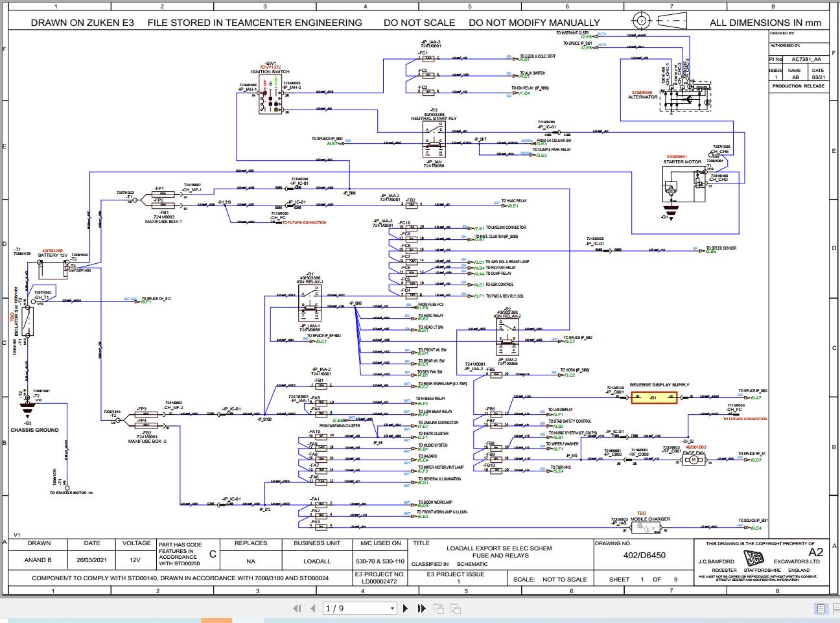Click the projection symbol at top
Screen dimensions: 840x623
pos(659,20)
